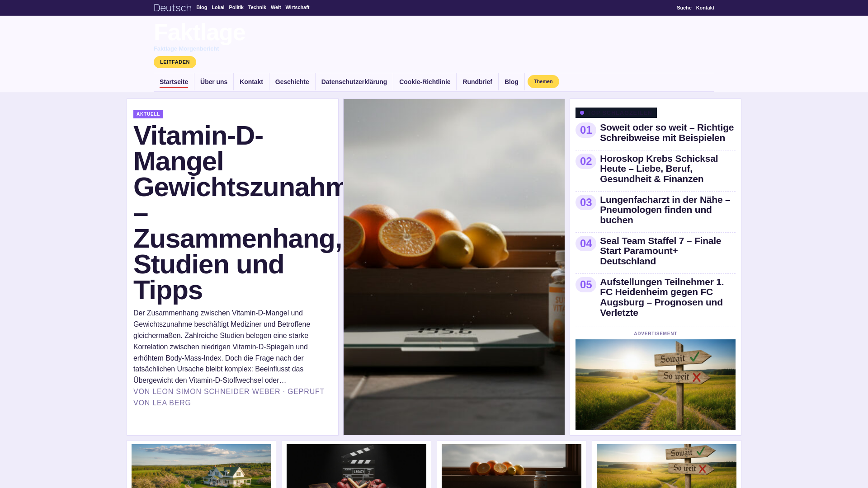This screenshot has width=868, height=488.
Task: Click the 05 rank number badge
Action: click(x=586, y=285)
